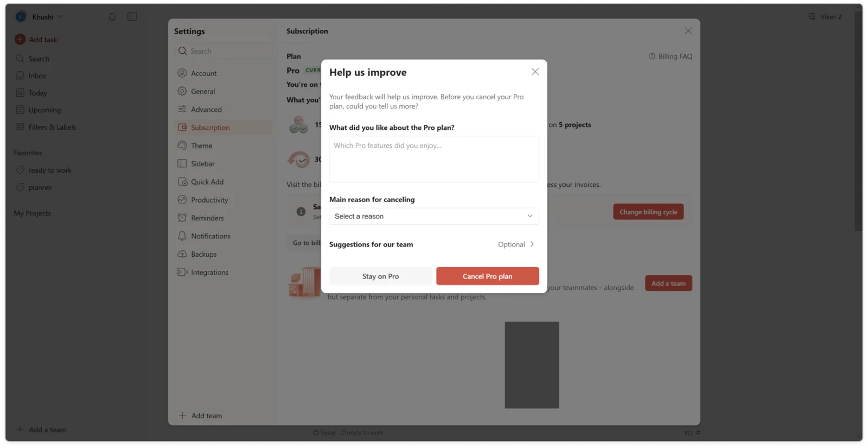Click Cancel Pro plan button
Viewport: 868px width, 448px height.
point(488,276)
